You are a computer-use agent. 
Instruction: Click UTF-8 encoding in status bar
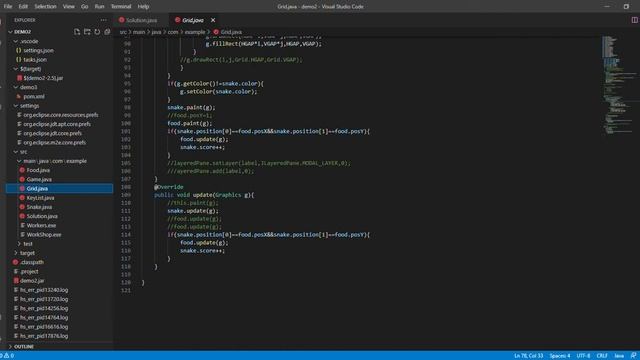point(583,356)
